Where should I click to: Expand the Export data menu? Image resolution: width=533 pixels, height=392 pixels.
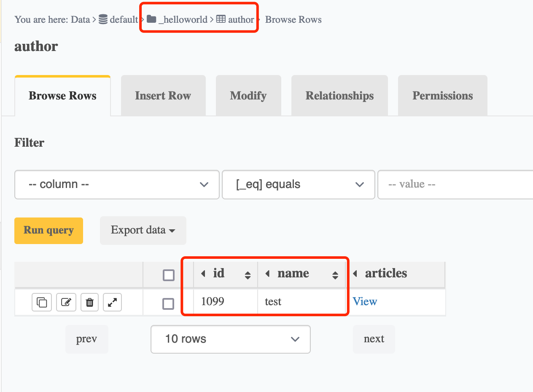[x=143, y=230]
